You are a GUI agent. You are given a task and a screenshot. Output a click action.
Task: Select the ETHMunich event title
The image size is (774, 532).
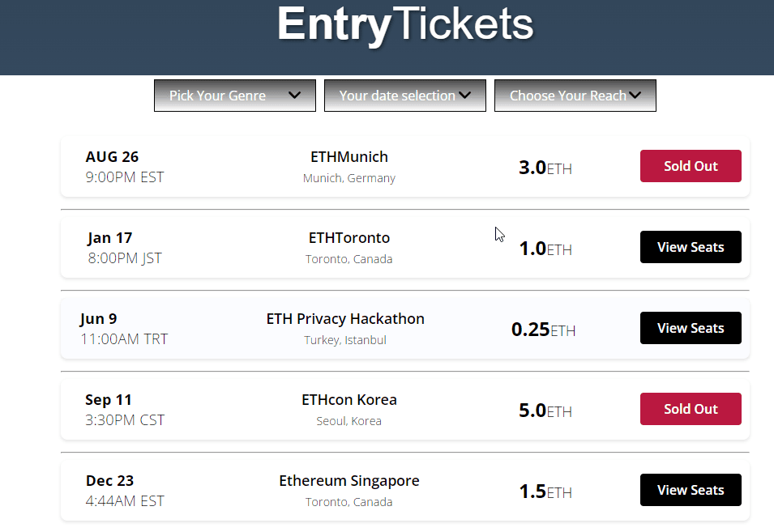tap(349, 157)
